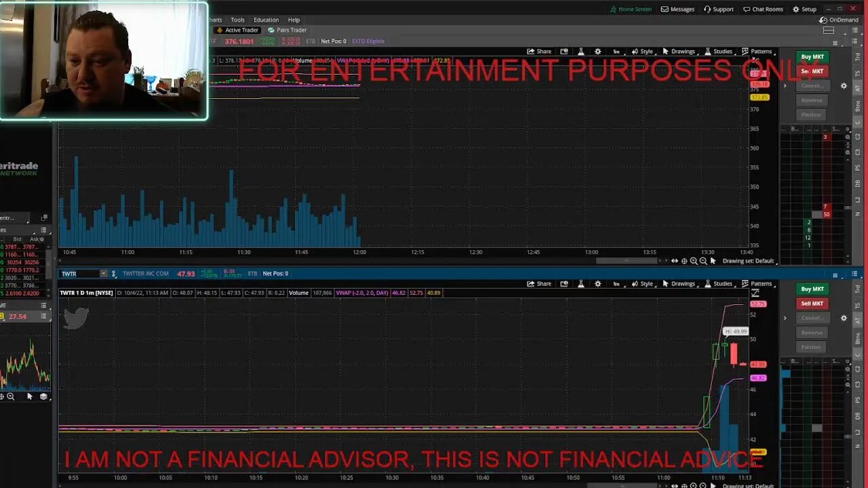Select upper chart pointer drawing tool
868x488 pixels.
tap(713, 261)
